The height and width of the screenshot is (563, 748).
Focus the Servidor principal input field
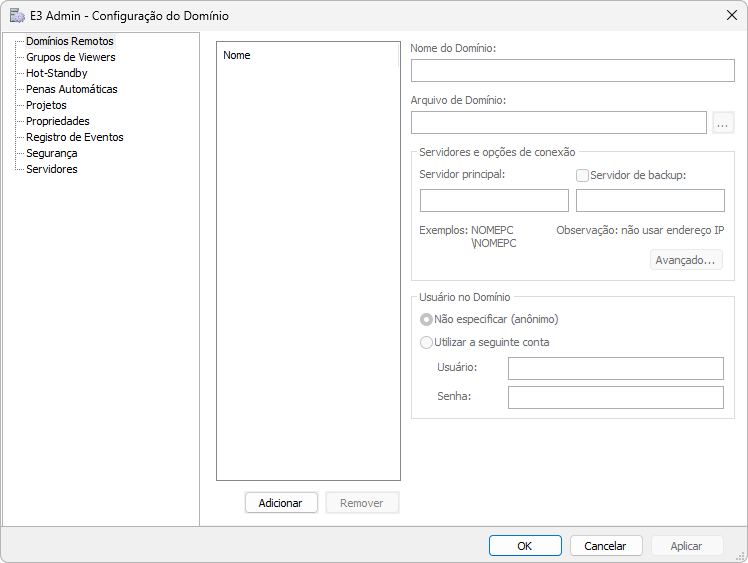click(x=494, y=201)
